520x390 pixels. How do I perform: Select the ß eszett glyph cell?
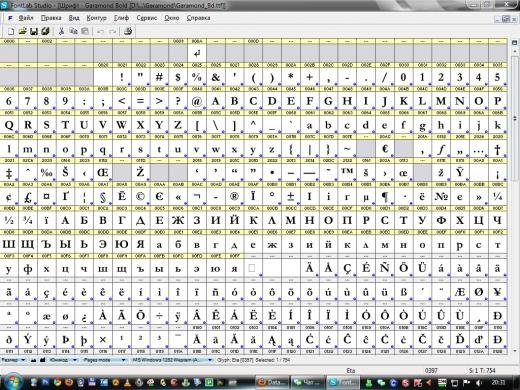point(403,292)
